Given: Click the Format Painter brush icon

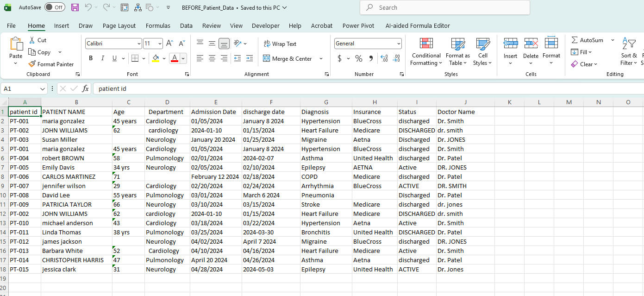Looking at the screenshot, I should (32, 64).
